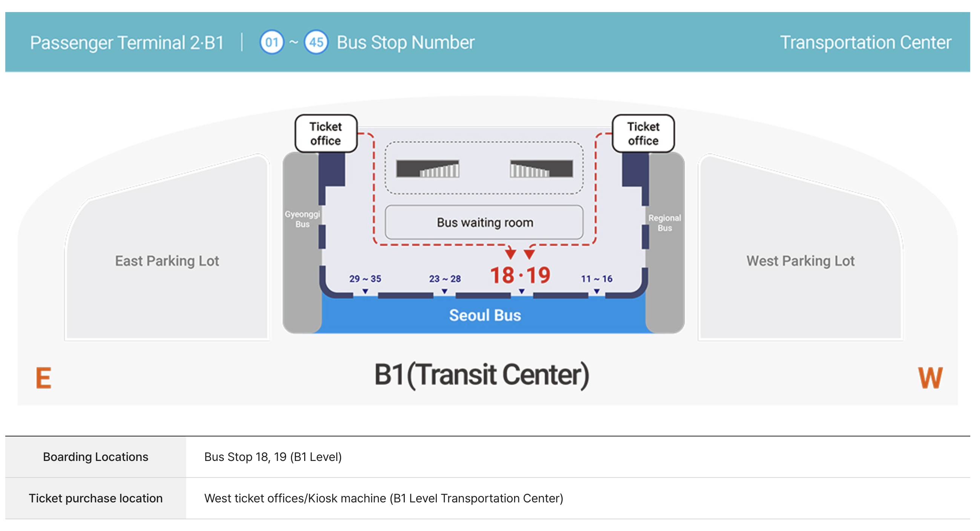
Task: Click the arrow below gates 23 ~ 28
Action: (444, 291)
